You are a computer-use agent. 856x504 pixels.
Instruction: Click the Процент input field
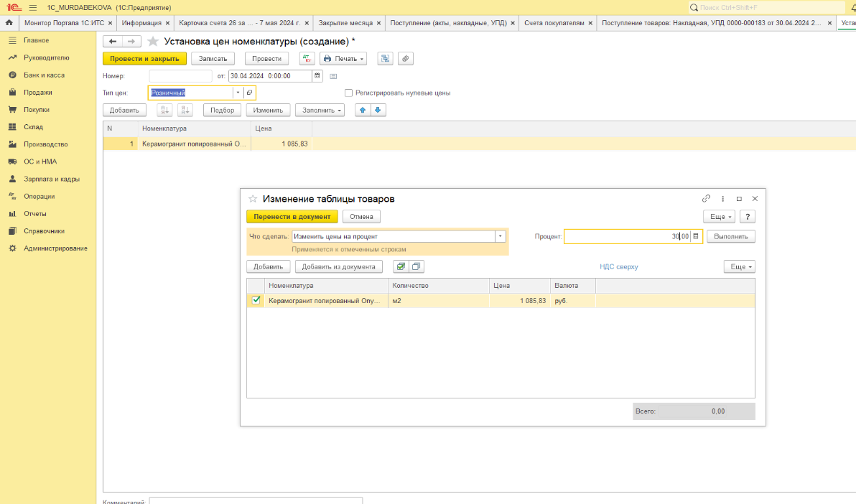click(627, 236)
